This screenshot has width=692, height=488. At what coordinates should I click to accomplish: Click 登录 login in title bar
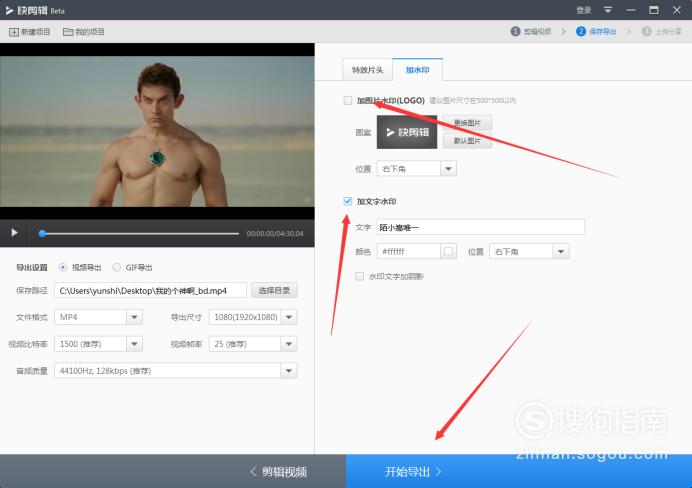pos(583,10)
